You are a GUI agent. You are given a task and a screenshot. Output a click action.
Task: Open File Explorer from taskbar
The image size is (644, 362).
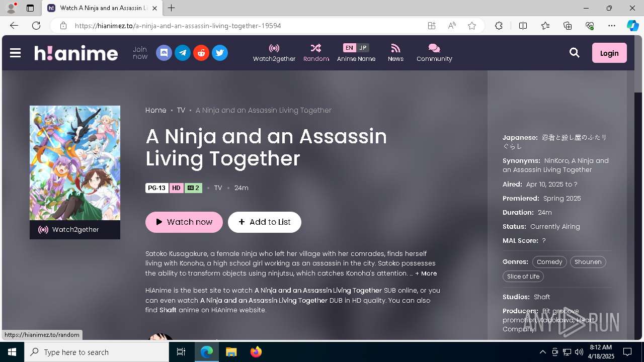[231, 352]
